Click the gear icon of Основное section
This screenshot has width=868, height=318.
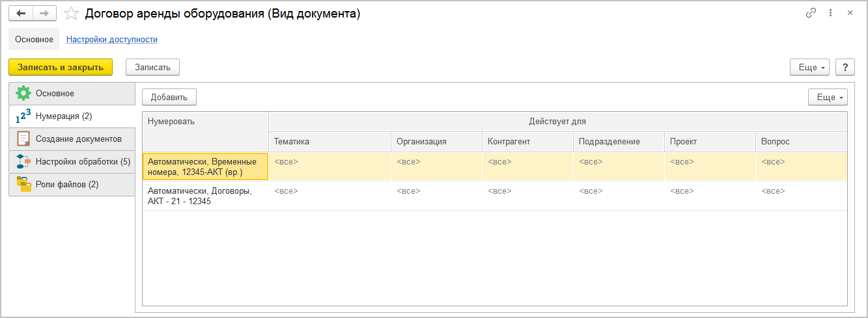[x=23, y=93]
